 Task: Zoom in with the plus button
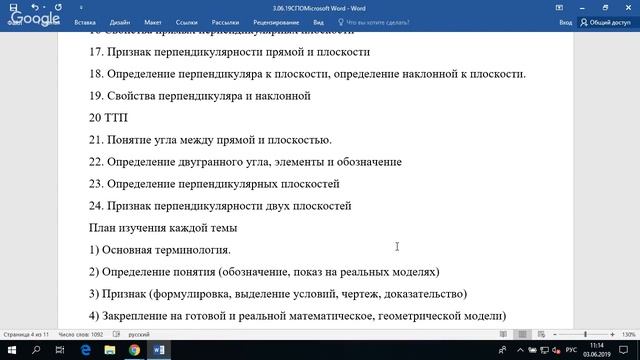point(612,334)
